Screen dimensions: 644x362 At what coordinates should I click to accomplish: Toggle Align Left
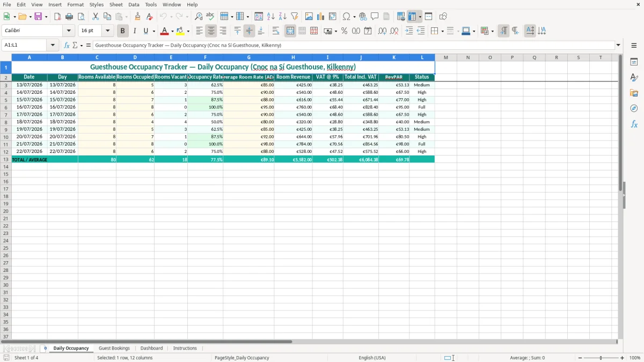click(x=199, y=31)
